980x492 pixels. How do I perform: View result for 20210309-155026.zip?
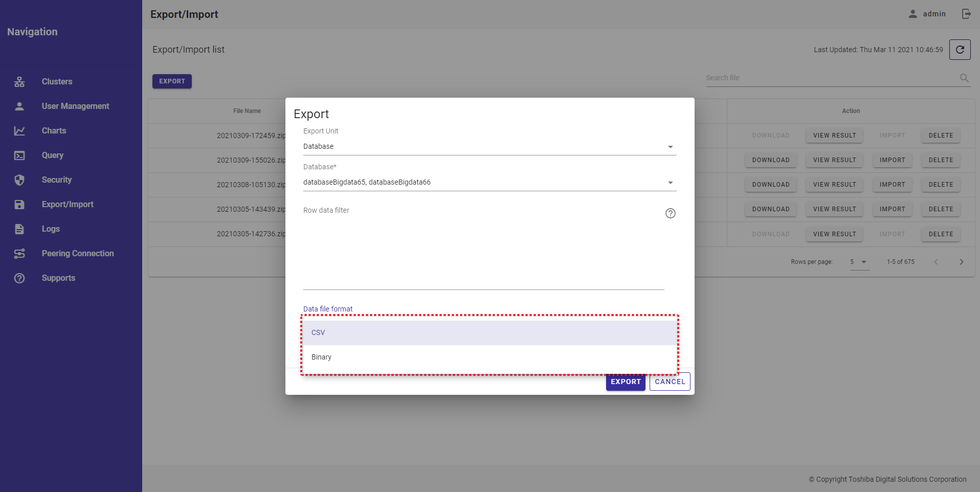click(x=834, y=160)
